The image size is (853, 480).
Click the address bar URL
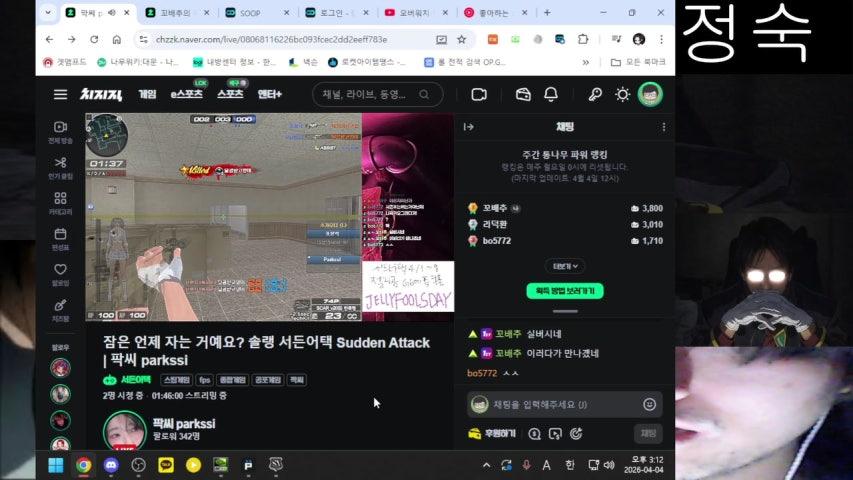pos(271,40)
